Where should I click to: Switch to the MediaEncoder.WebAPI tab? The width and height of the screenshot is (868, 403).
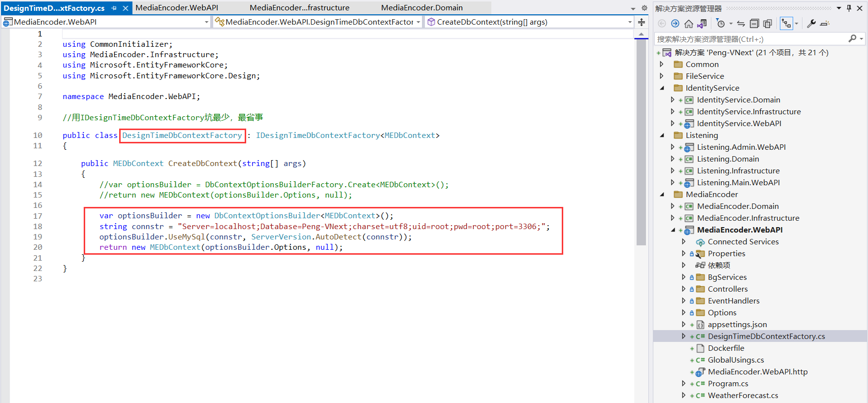(x=177, y=8)
